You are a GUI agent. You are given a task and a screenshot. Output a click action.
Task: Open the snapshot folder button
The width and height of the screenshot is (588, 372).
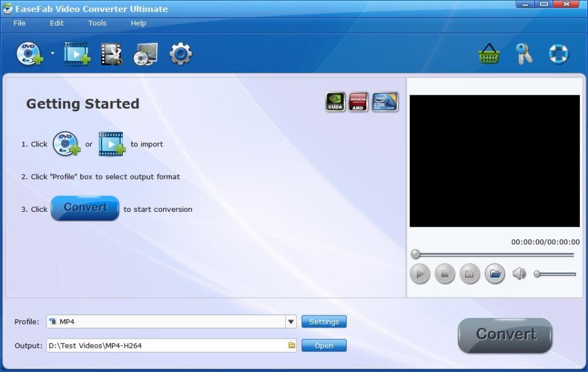point(494,274)
